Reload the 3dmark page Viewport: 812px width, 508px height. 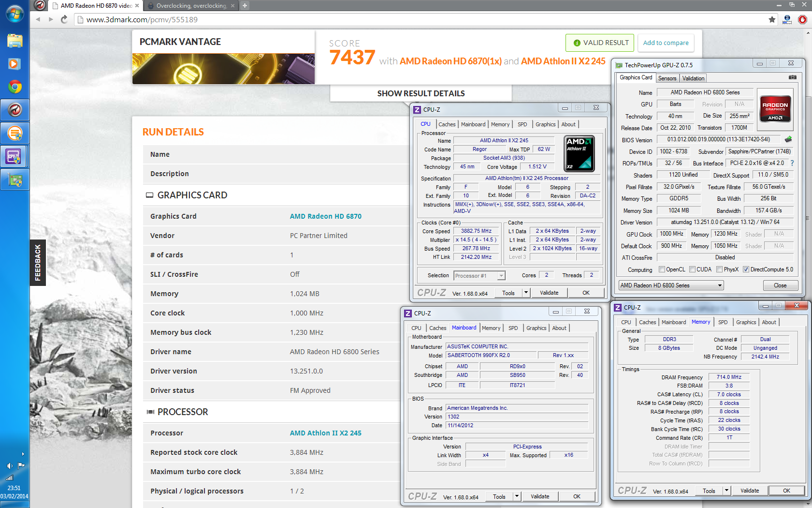[x=64, y=19]
